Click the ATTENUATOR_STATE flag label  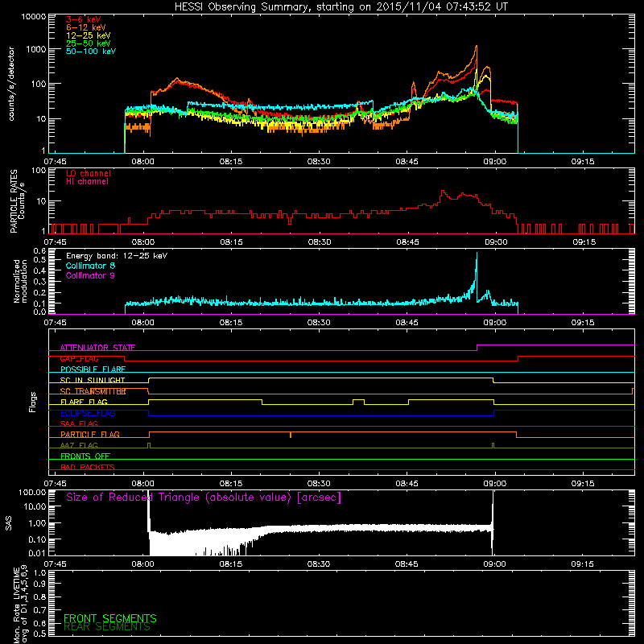pos(97,348)
